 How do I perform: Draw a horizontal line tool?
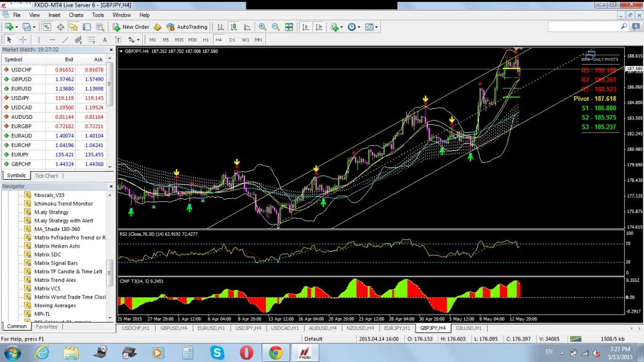pos(52,39)
